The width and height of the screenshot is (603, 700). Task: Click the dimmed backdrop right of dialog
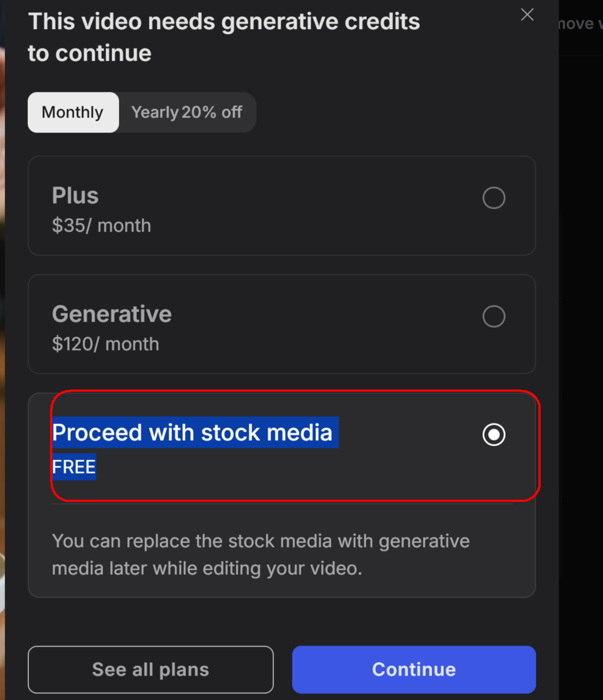click(x=581, y=362)
